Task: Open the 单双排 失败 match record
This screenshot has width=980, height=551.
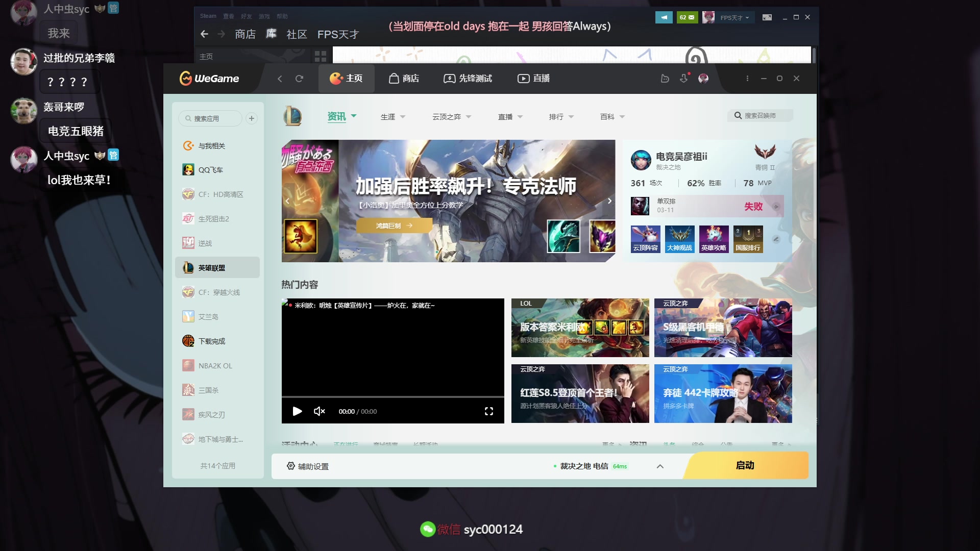Action: point(707,206)
